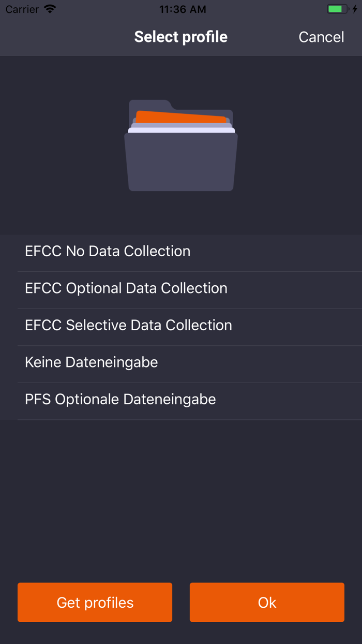Tap the folder illustration icon
The image size is (362, 644).
click(181, 145)
